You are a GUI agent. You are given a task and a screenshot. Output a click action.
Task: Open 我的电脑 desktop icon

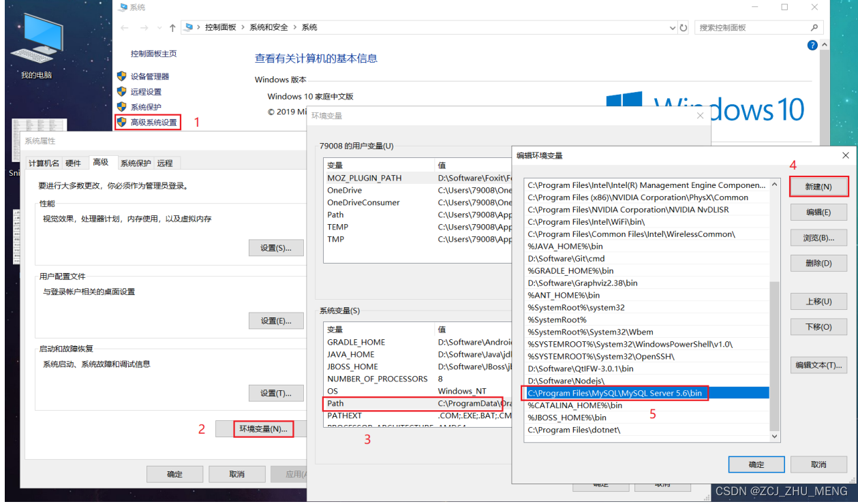coord(35,44)
